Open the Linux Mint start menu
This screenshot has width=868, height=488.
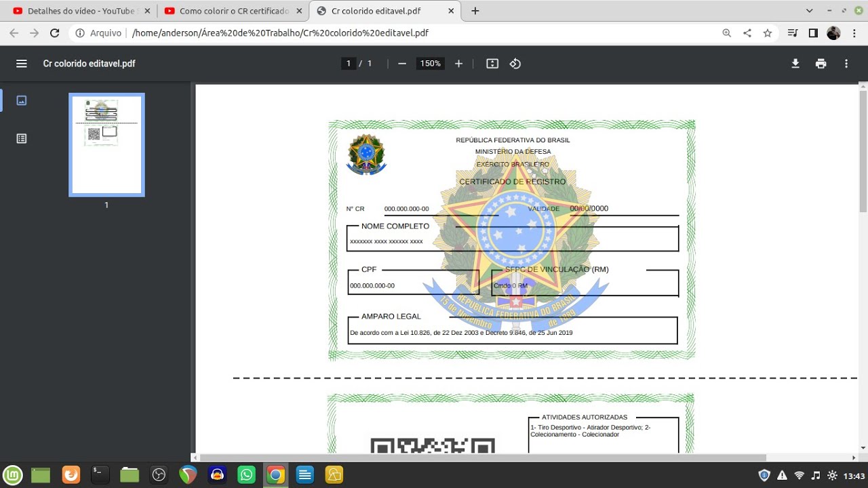[x=13, y=475]
